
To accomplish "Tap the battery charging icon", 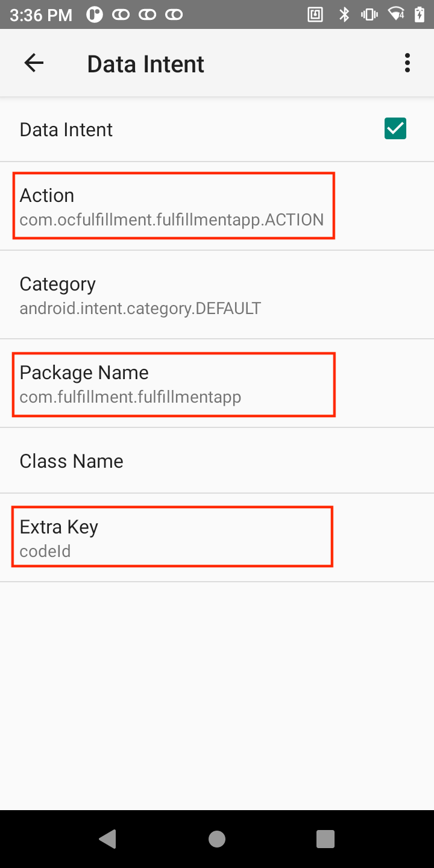I will (420, 14).
